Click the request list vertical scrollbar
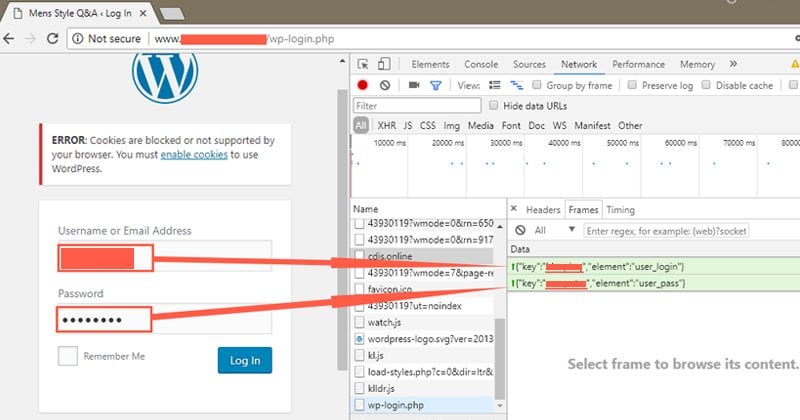800x420 pixels. [499, 357]
